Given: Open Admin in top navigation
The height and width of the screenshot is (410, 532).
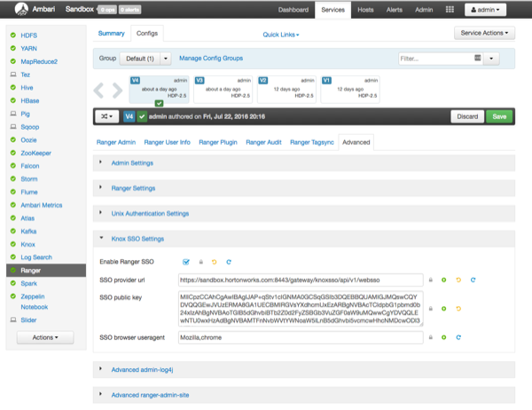Looking at the screenshot, I should point(424,10).
